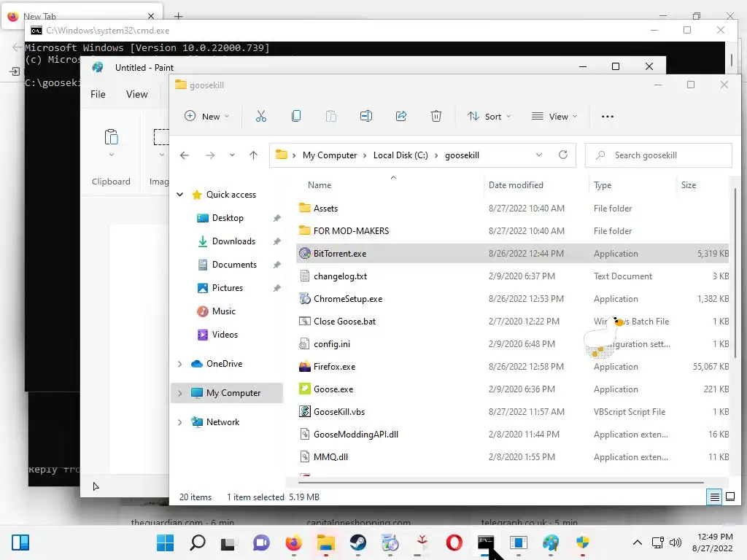Refresh the goosekill folder view
The image size is (747, 560).
(x=563, y=155)
